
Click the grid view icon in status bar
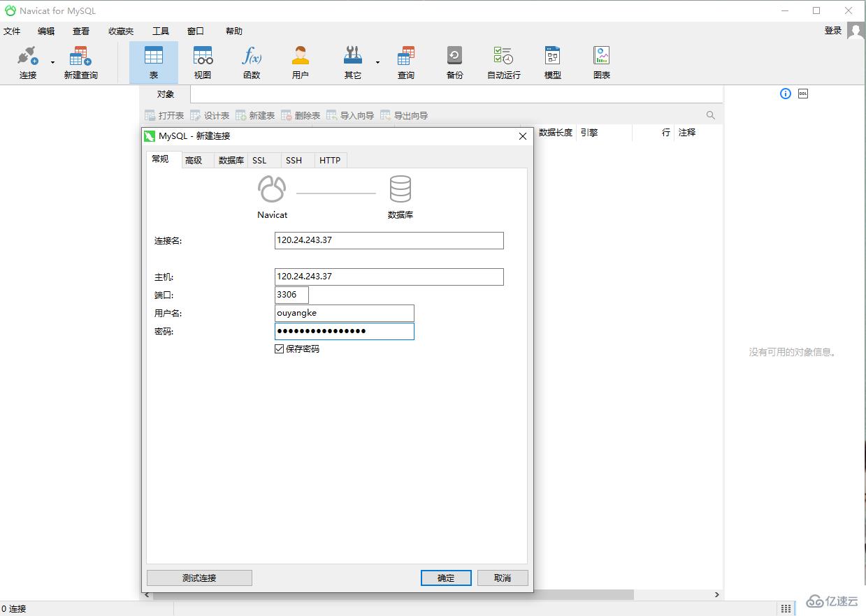[786, 608]
